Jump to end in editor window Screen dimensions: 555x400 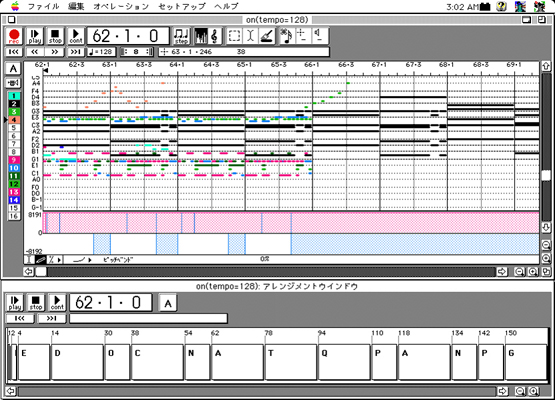[x=75, y=52]
